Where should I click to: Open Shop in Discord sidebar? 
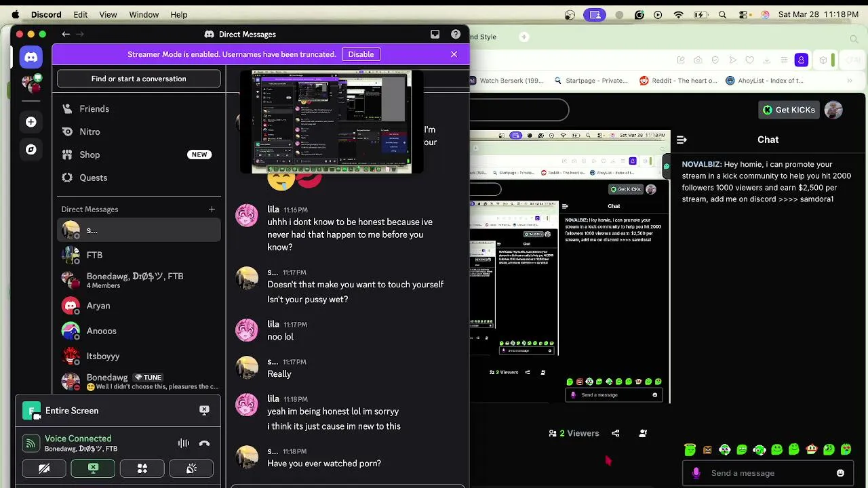tap(138, 155)
